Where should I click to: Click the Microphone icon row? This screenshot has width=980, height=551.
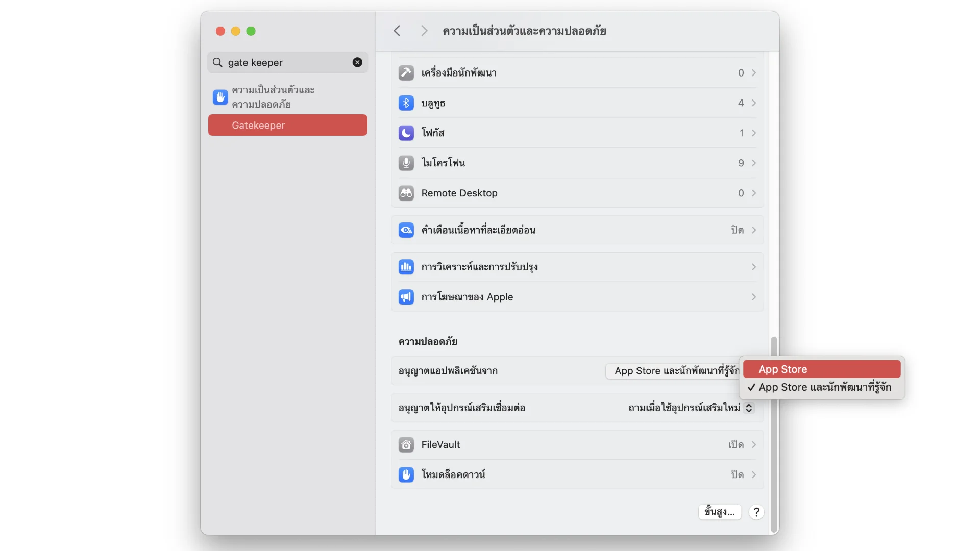click(406, 163)
